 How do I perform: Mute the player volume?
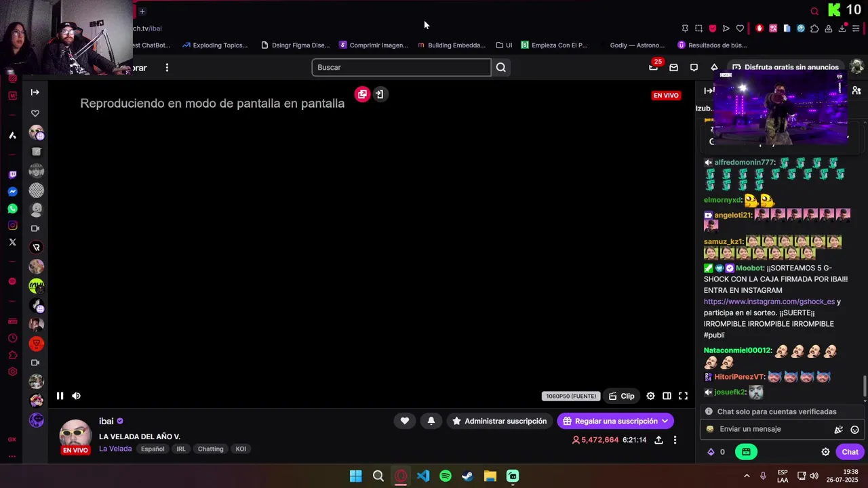pyautogui.click(x=76, y=396)
